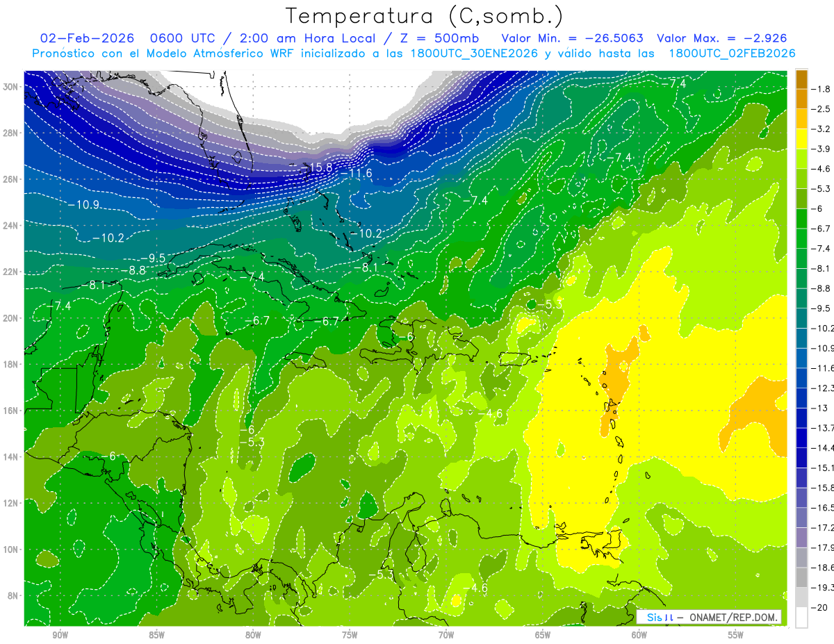Click the yellow colorbar swatch between -3.2 and -3.9
Viewport: 834px width, 644px height.
coord(801,139)
